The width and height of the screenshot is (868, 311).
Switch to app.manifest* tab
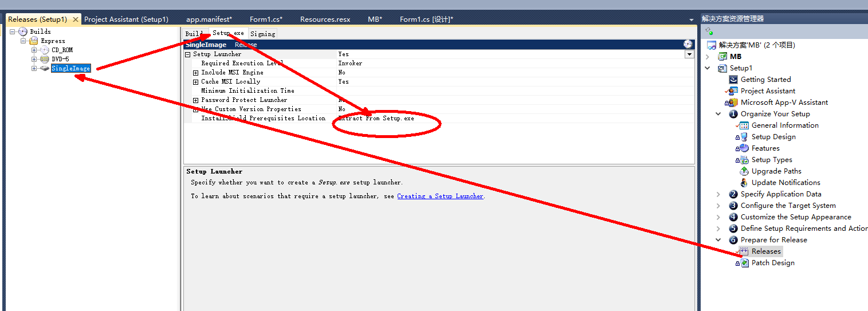[209, 19]
